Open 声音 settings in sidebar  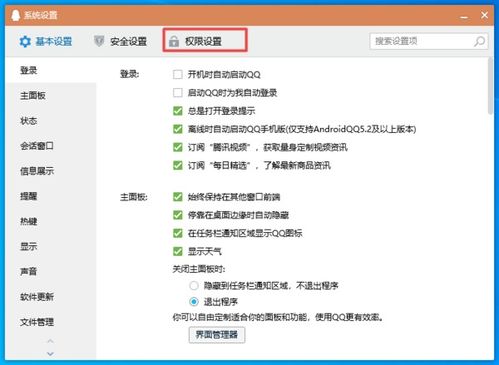point(51,271)
